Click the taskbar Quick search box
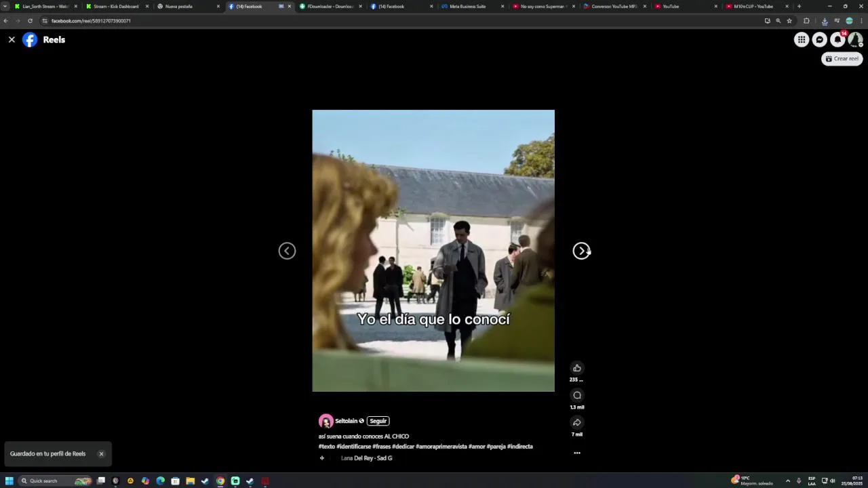The image size is (868, 488). 54,481
